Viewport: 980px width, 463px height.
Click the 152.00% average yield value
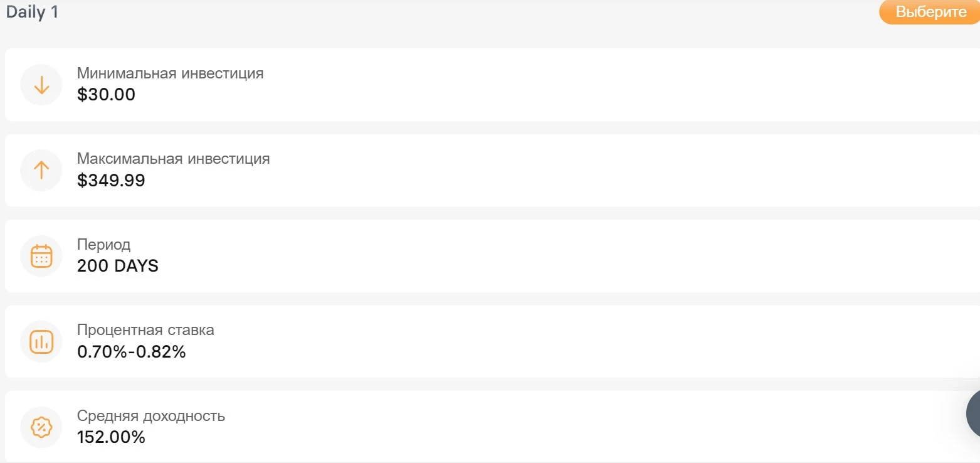[x=111, y=437]
